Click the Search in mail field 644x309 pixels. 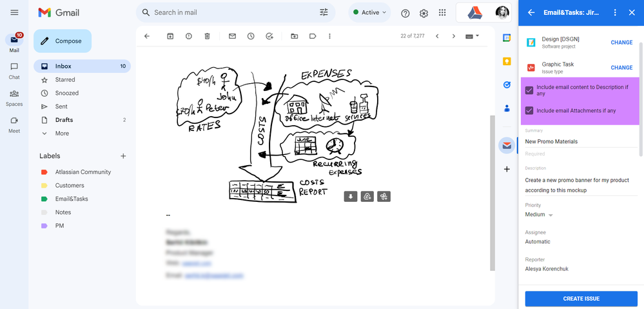[234, 12]
